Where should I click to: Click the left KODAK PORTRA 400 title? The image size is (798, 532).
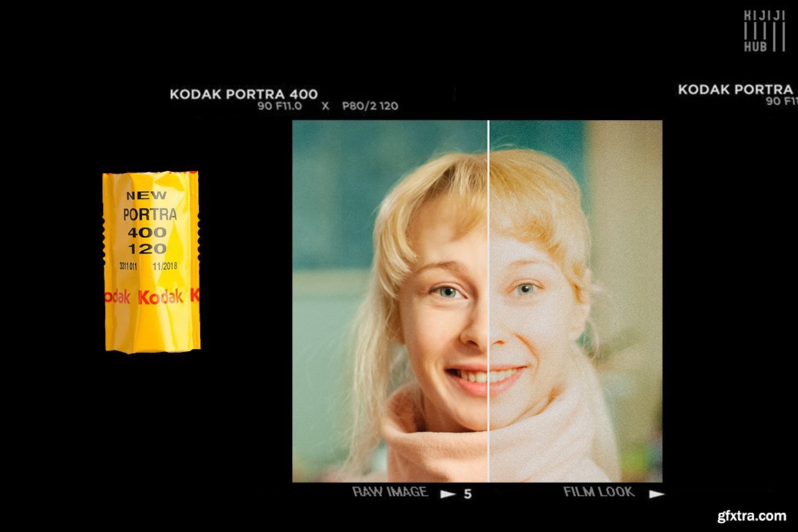coord(244,94)
